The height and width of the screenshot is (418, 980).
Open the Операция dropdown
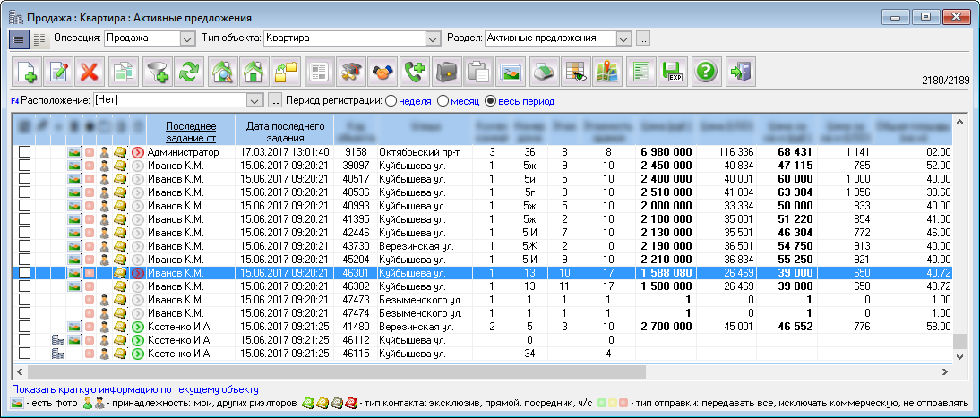pos(187,38)
